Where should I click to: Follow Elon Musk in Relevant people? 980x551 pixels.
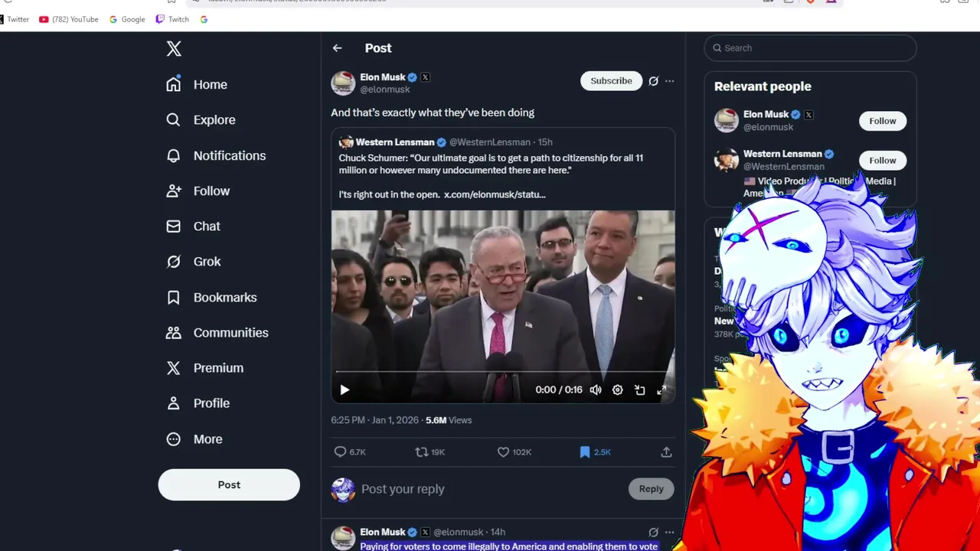(x=882, y=121)
